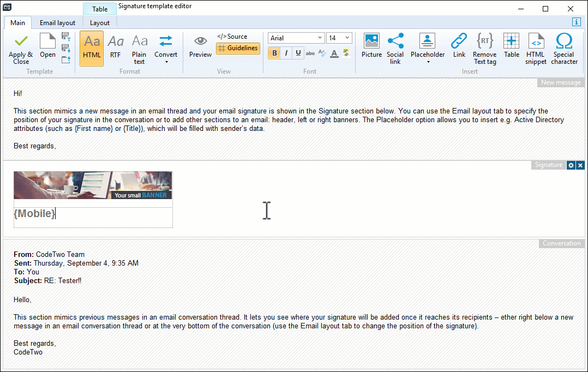Switch to the Email layout tab
Image resolution: width=588 pixels, height=372 pixels.
click(x=57, y=23)
